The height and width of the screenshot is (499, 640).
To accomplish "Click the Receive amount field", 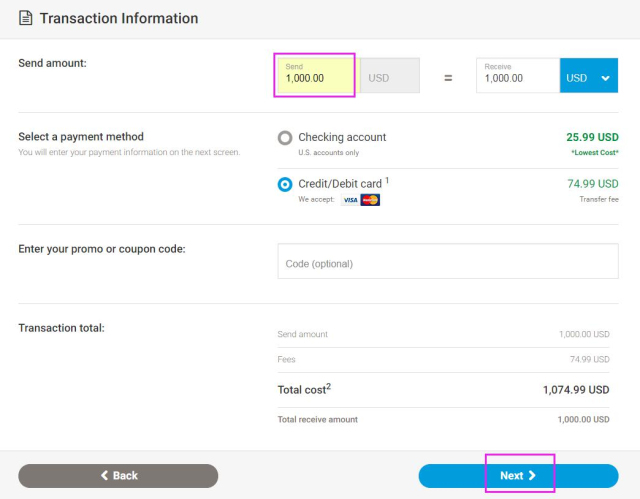I will [517, 77].
